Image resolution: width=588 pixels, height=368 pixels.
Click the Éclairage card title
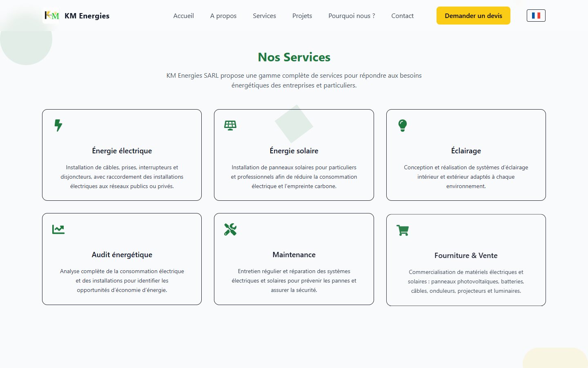pyautogui.click(x=466, y=150)
